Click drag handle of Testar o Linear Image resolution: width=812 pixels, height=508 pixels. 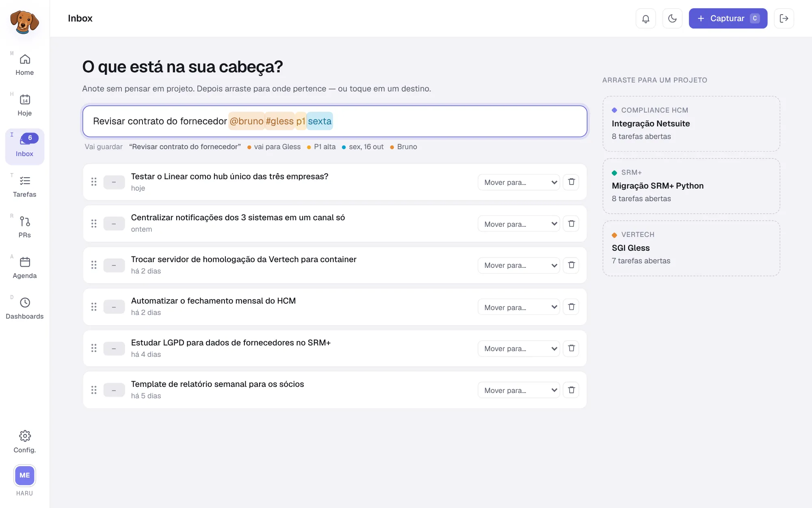(94, 182)
